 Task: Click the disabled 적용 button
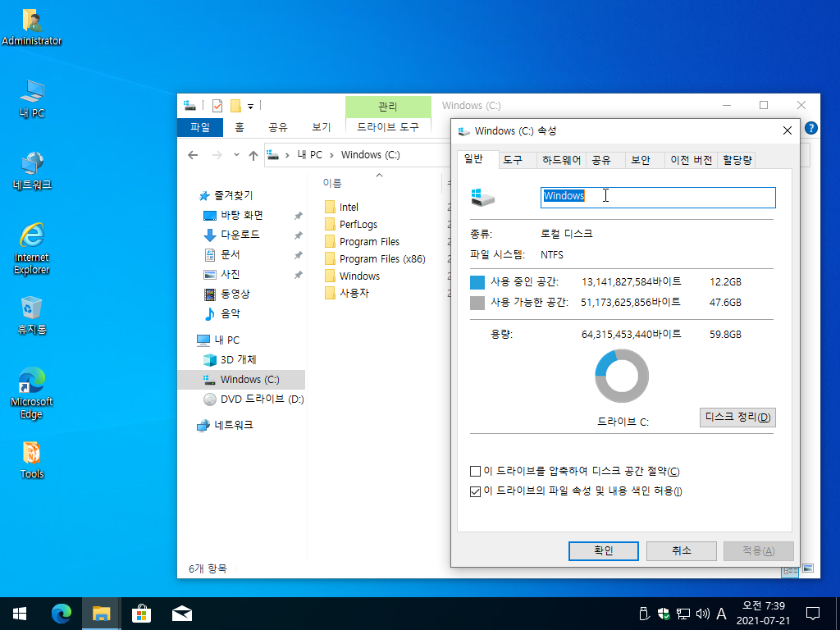pyautogui.click(x=759, y=550)
